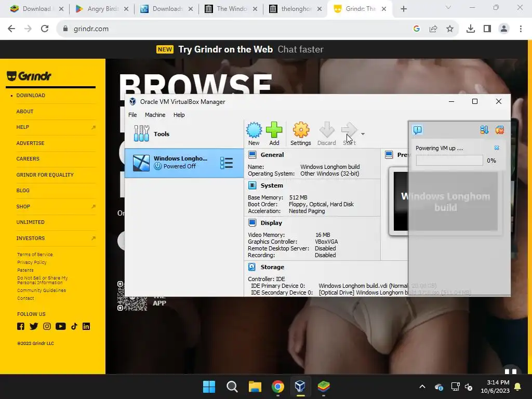Click the share page icon
The height and width of the screenshot is (399, 532).
point(433,29)
